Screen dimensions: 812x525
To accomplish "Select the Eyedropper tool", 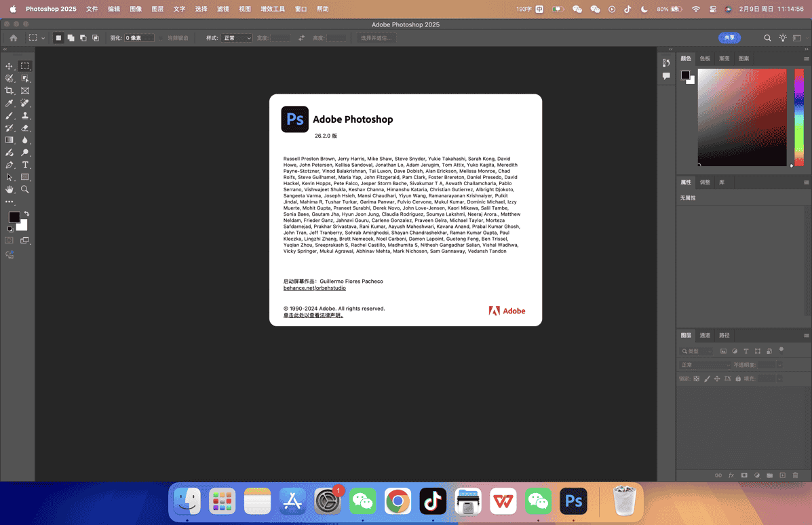I will click(x=9, y=103).
